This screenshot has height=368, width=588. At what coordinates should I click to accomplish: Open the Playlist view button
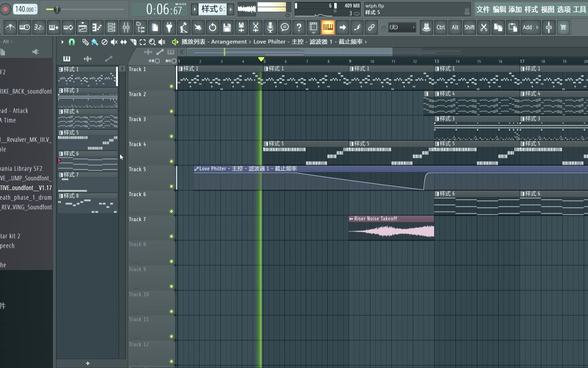pyautogui.click(x=83, y=27)
